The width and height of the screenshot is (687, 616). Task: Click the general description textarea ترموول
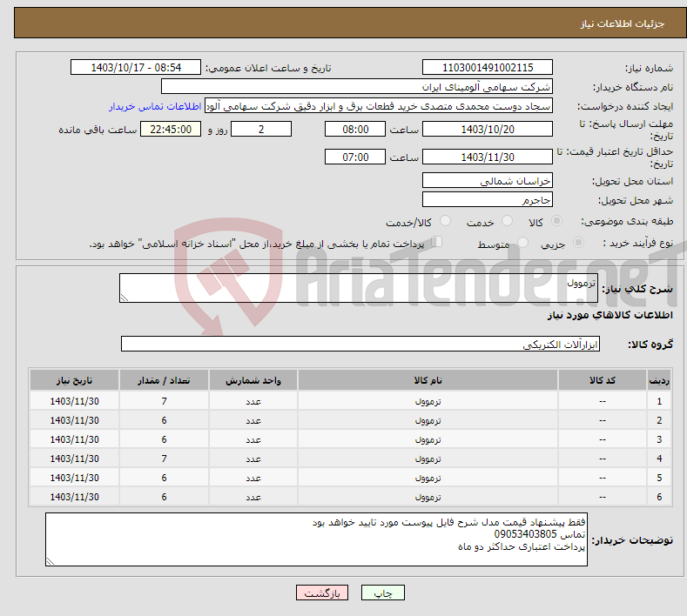(359, 288)
